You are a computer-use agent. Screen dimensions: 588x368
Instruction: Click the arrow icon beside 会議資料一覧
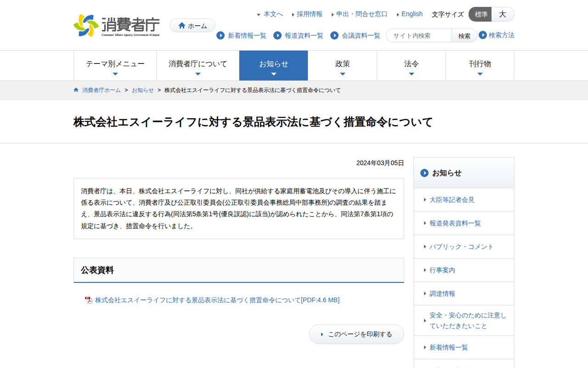[x=334, y=35]
